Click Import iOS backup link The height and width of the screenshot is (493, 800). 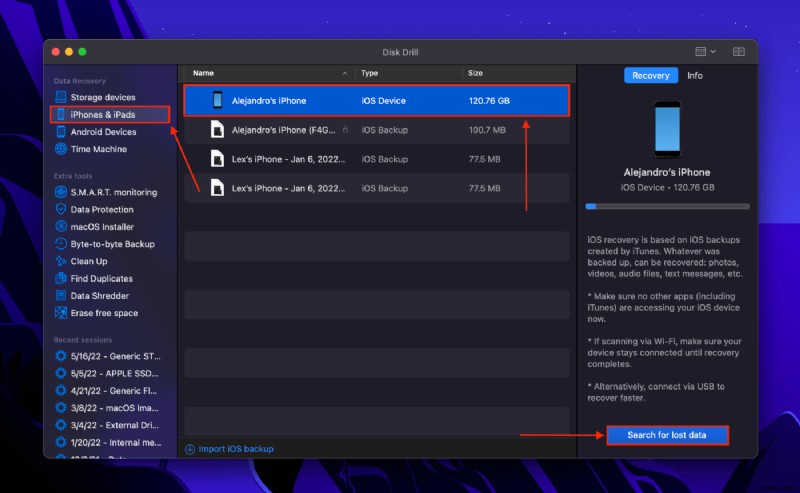[x=236, y=449]
